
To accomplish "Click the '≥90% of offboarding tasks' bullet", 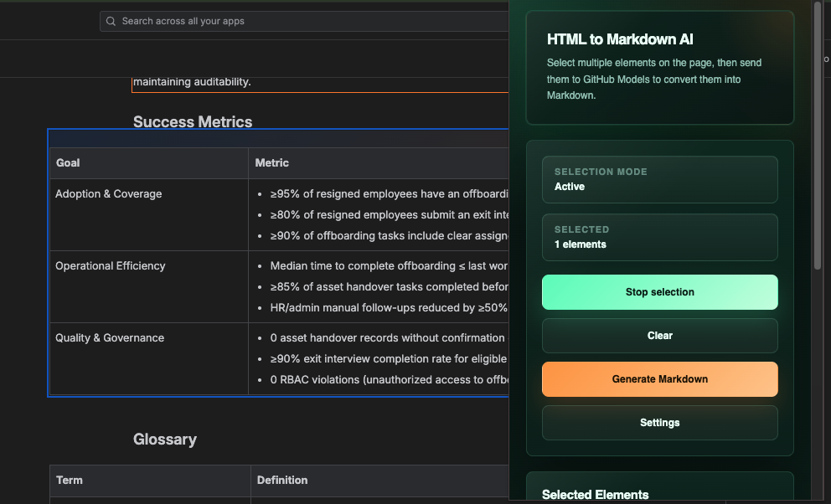I will pyautogui.click(x=389, y=235).
